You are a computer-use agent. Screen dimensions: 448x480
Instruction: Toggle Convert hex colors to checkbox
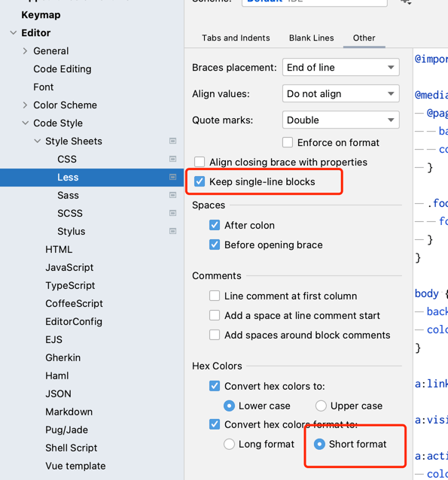tap(215, 386)
